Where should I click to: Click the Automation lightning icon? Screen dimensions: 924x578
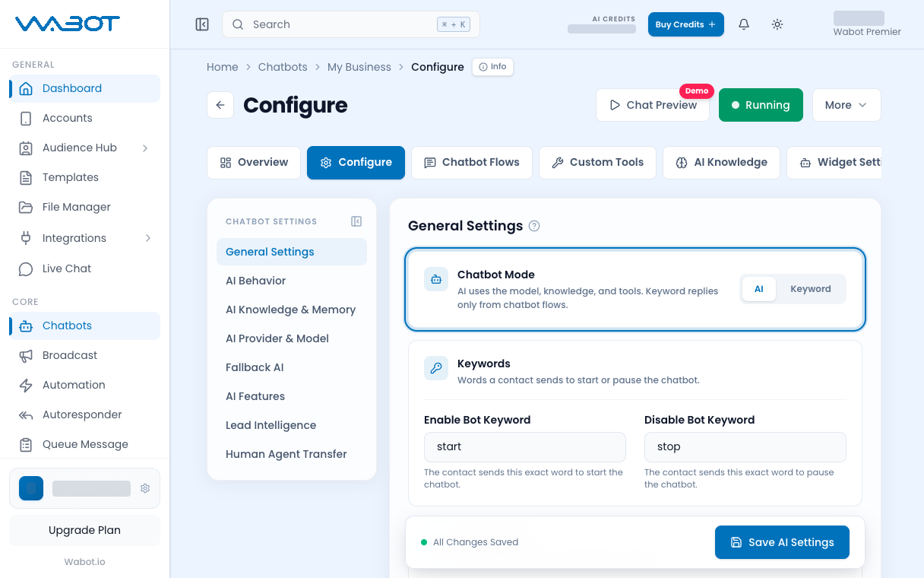[26, 385]
